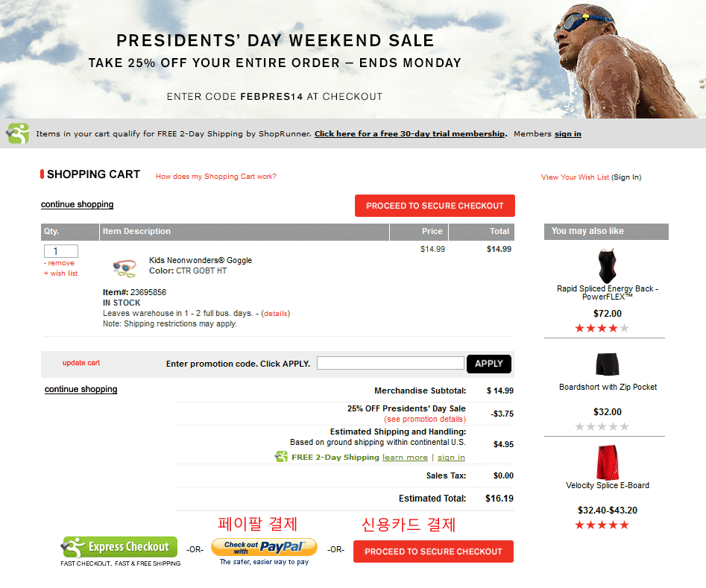Click the top Proceed to Secure Checkout button
The height and width of the screenshot is (588, 706).
435,206
